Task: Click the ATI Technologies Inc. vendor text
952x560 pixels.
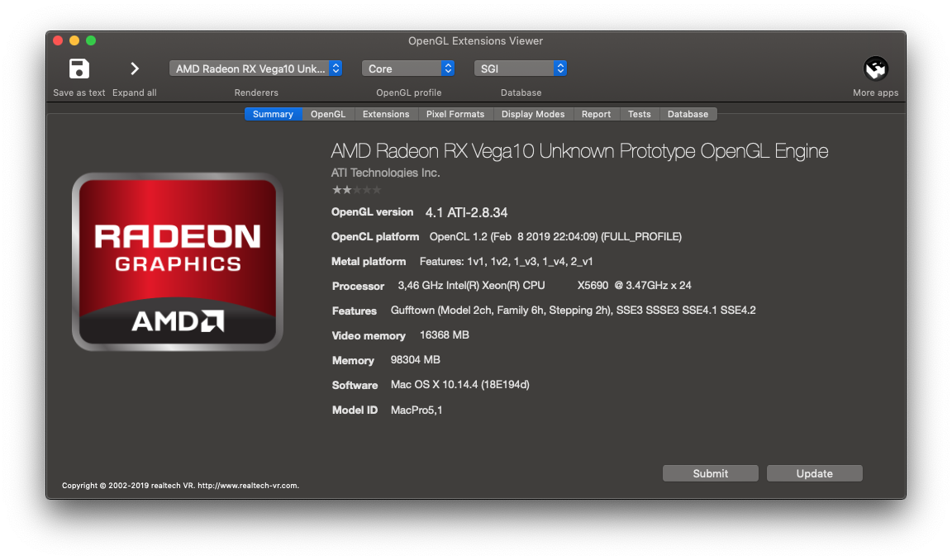Action: [x=386, y=173]
